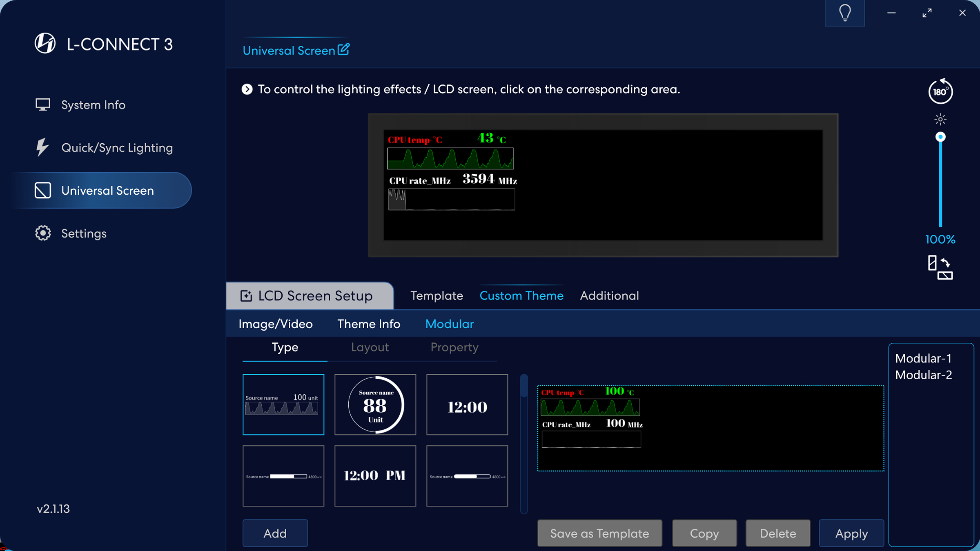Open Settings from the sidebar
Viewport: 980px width, 551px height.
click(84, 233)
